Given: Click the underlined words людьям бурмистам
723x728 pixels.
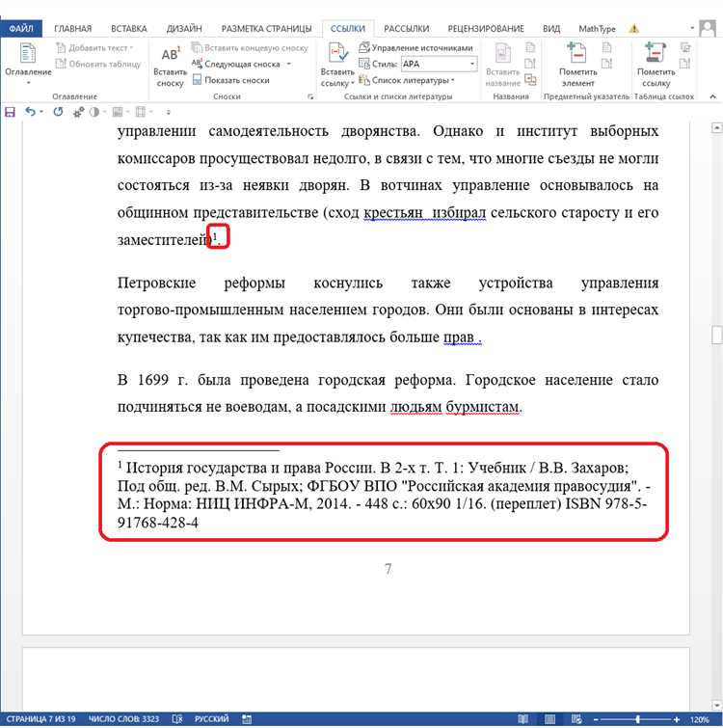Looking at the screenshot, I should 456,407.
